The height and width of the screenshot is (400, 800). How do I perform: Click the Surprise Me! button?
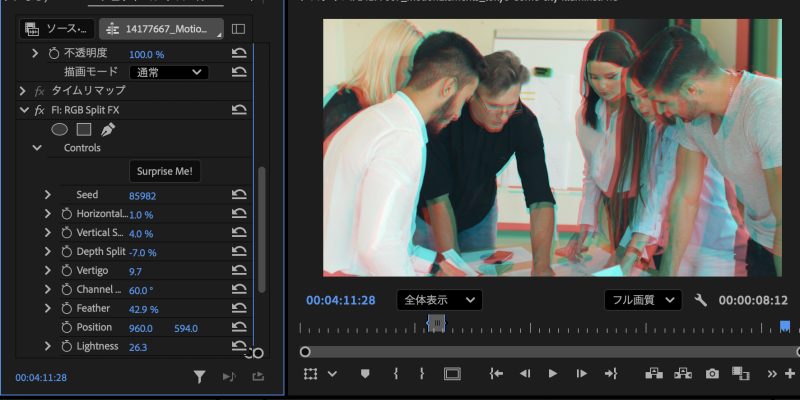165,171
